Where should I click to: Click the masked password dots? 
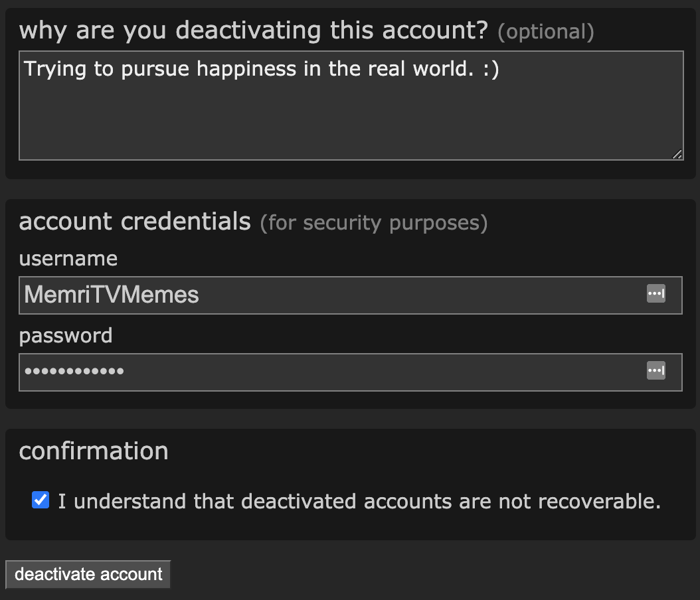[x=74, y=371]
